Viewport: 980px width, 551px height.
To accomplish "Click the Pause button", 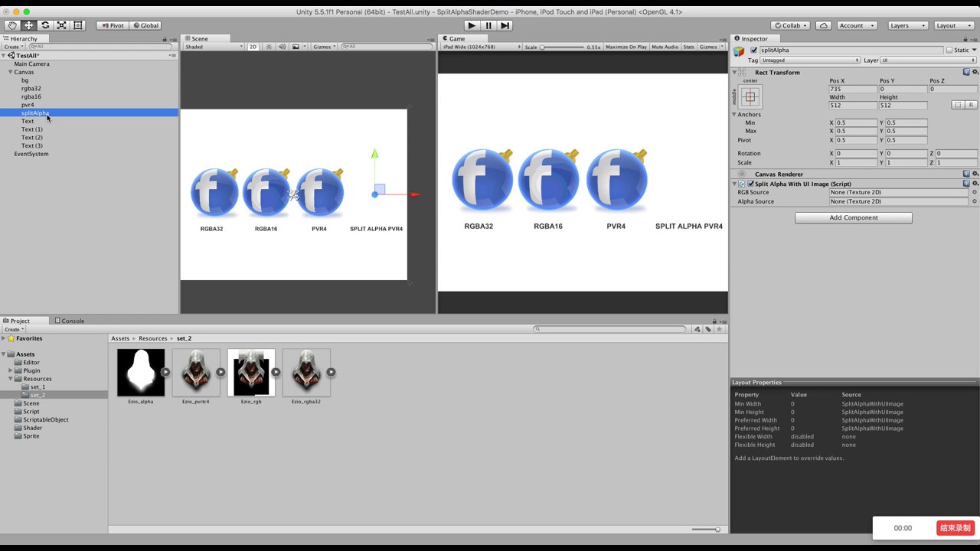I will tap(488, 25).
